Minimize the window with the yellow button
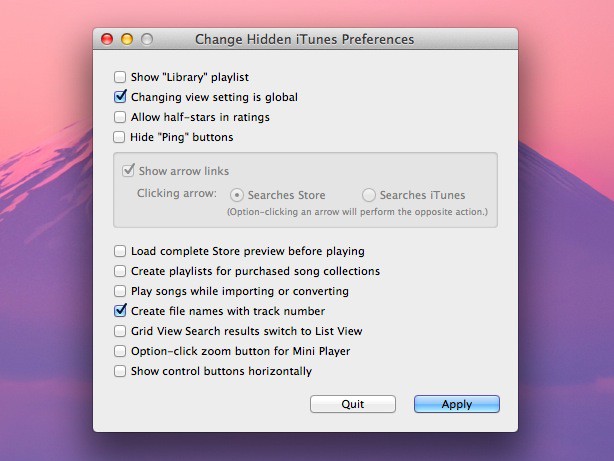The height and width of the screenshot is (461, 614). pyautogui.click(x=127, y=39)
